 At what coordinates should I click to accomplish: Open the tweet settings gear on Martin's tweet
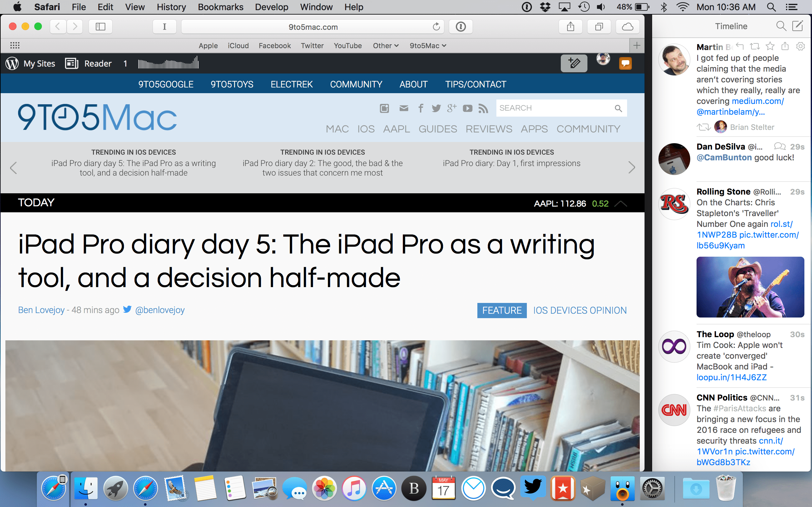801,46
